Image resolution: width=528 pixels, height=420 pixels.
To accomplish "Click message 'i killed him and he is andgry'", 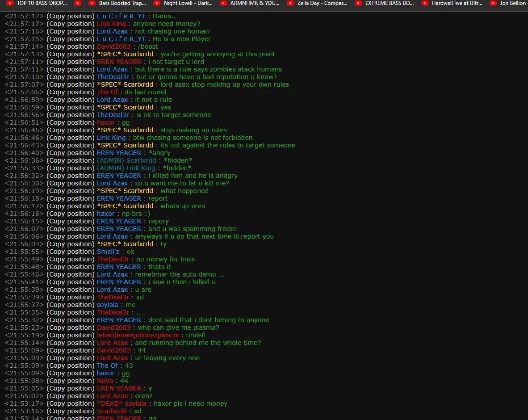I will [193, 176].
